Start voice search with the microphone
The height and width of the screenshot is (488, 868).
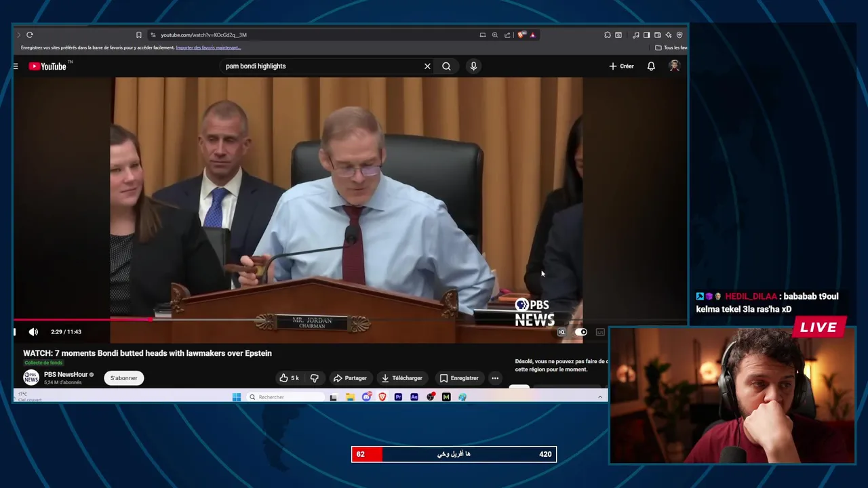[473, 66]
